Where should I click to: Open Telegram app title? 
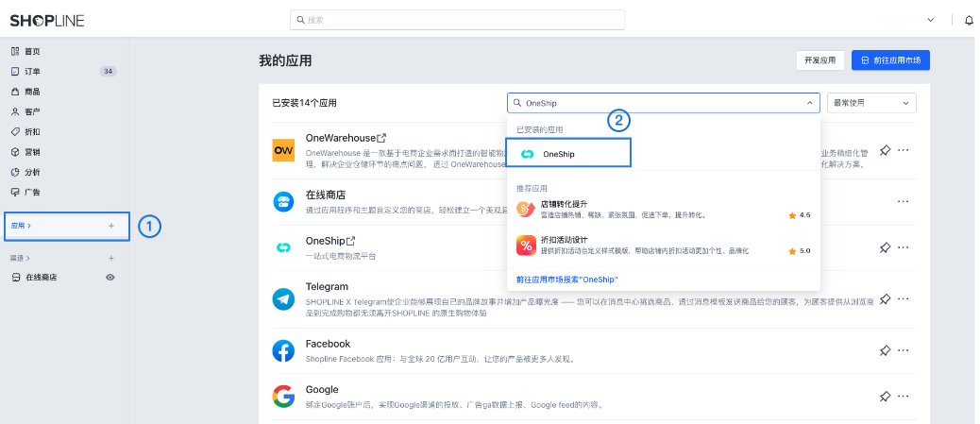[x=327, y=286]
